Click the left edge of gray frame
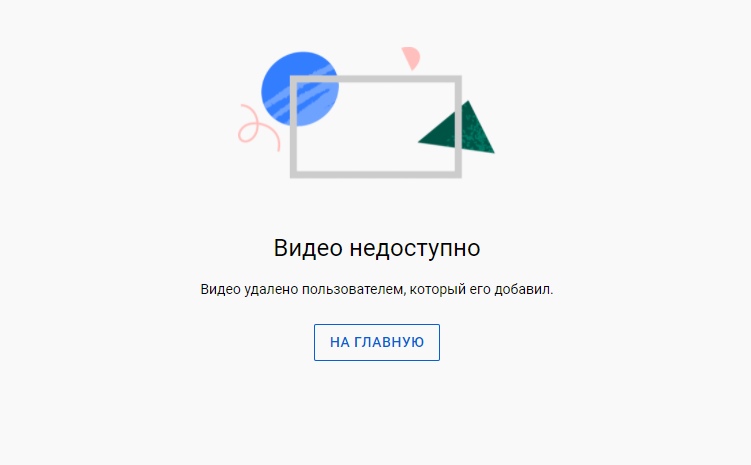Viewport: 751px width, 465px height. click(293, 127)
